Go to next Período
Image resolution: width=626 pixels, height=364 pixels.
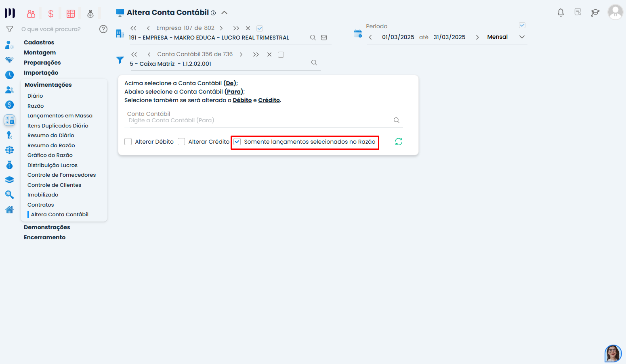477,37
